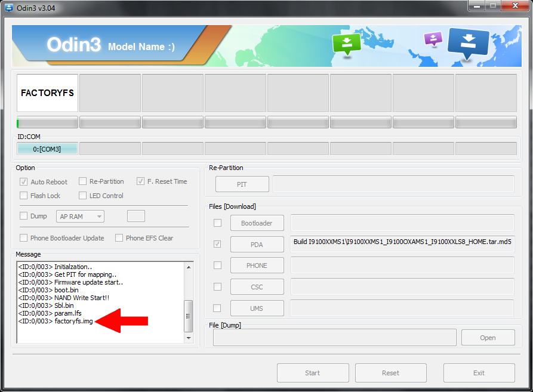
Task: Click the first flashing progress bar
Action: [x=47, y=122]
